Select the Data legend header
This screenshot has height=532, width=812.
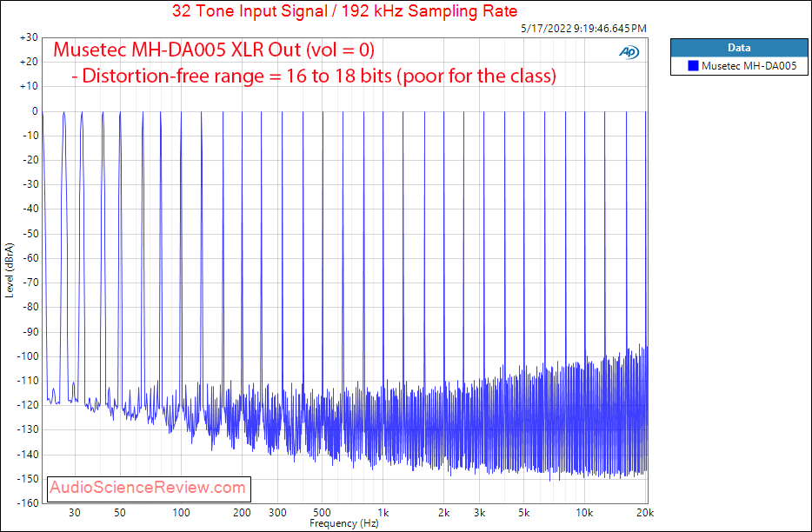[739, 48]
